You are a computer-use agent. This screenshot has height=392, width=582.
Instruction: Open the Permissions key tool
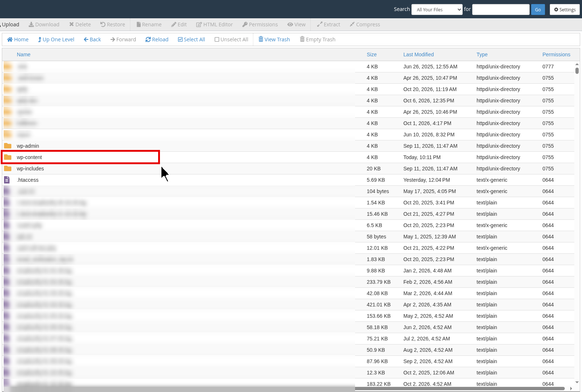[x=260, y=24]
